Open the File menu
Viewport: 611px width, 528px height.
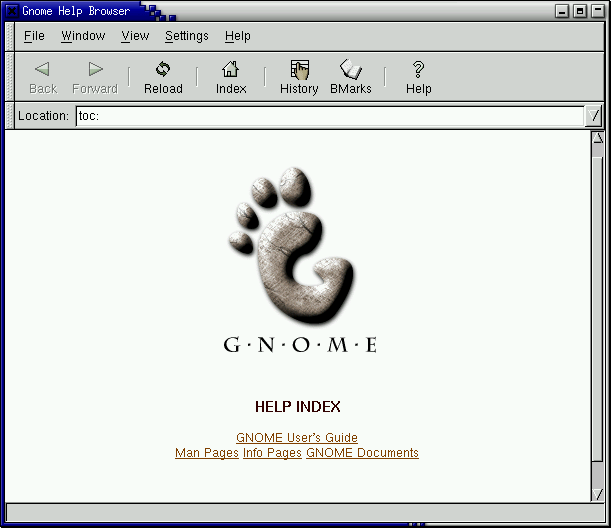(34, 36)
